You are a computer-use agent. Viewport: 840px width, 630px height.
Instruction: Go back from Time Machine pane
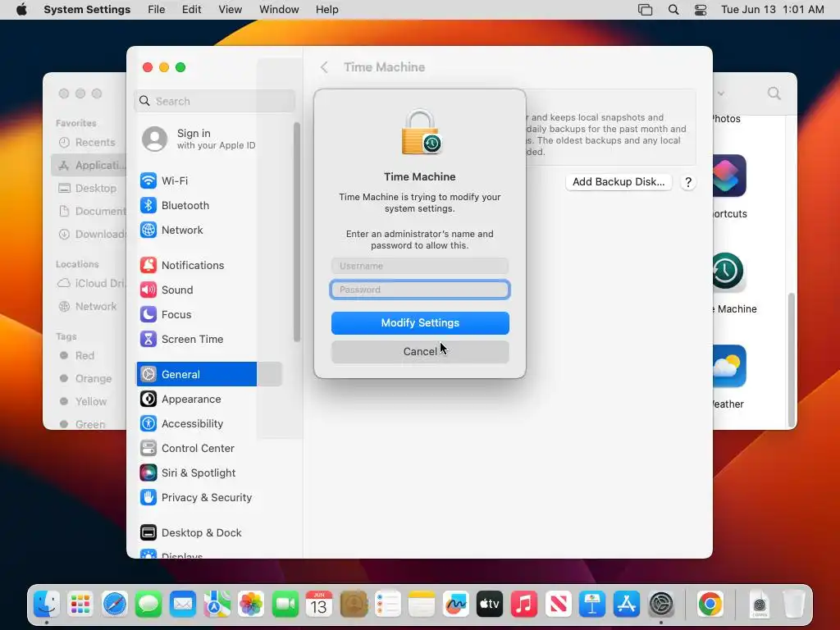[324, 67]
